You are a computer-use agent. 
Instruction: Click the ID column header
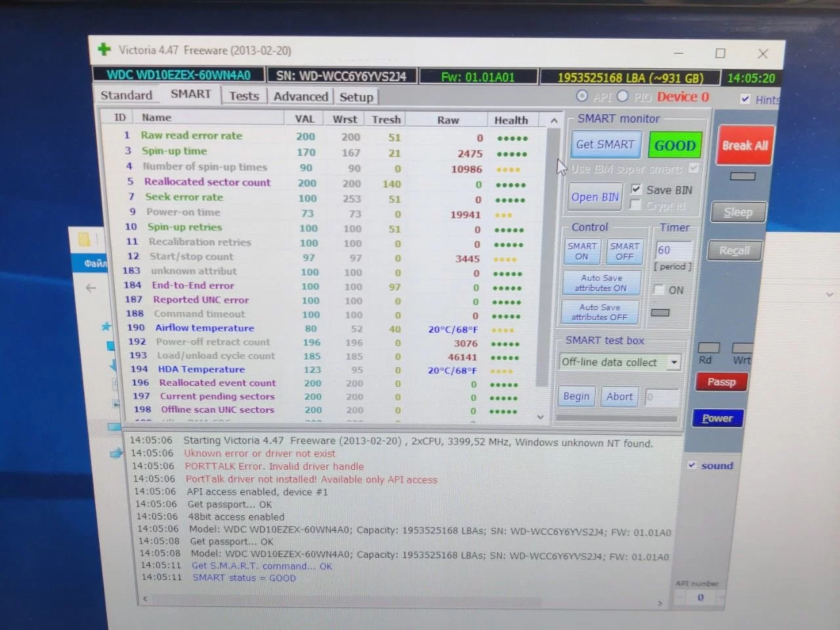(119, 117)
